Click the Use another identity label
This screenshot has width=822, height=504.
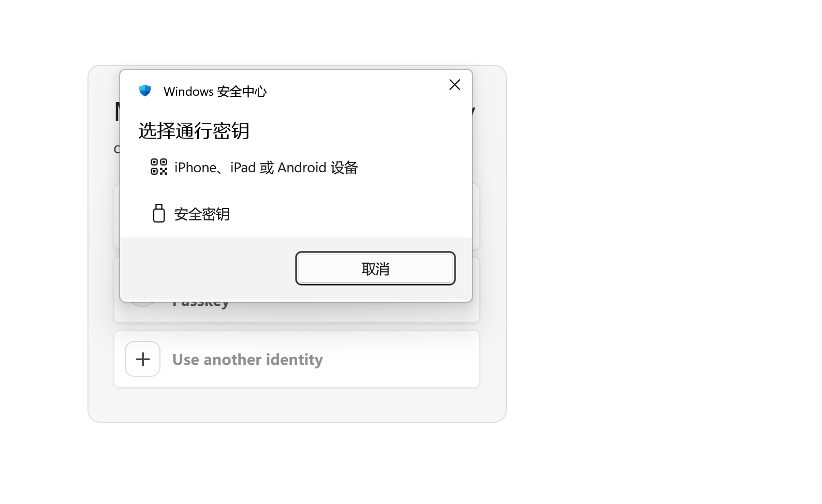pyautogui.click(x=247, y=360)
